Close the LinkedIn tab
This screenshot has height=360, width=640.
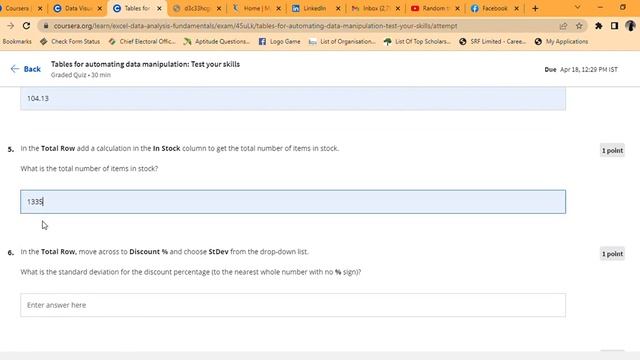[x=338, y=8]
